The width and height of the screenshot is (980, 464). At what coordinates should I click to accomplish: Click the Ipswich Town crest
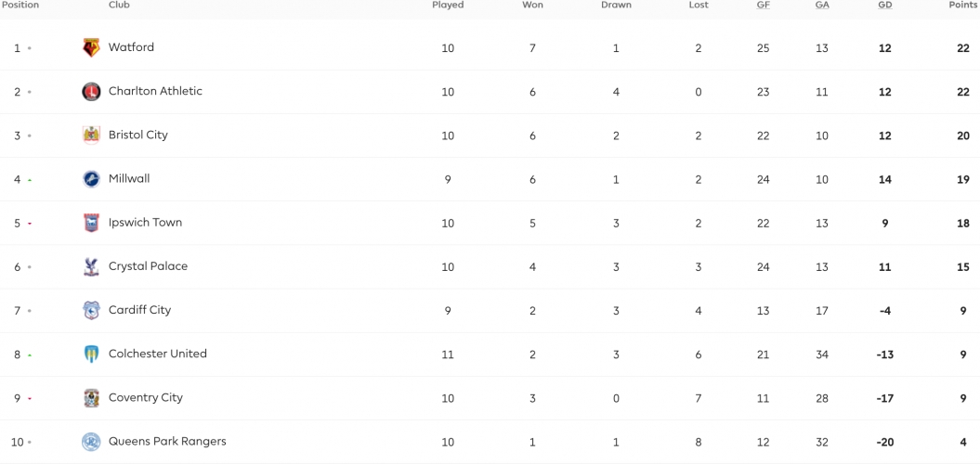(x=91, y=223)
